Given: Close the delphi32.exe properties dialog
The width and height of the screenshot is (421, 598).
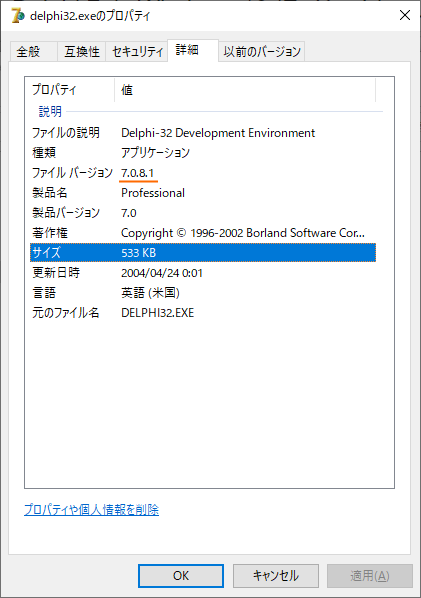Looking at the screenshot, I should (405, 15).
